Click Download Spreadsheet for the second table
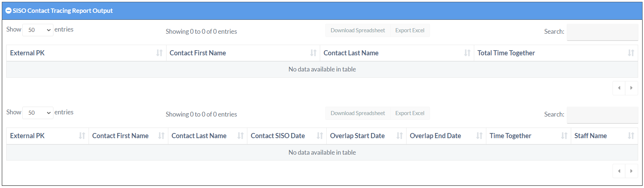Screen dimensions: 644x188 click(x=357, y=113)
